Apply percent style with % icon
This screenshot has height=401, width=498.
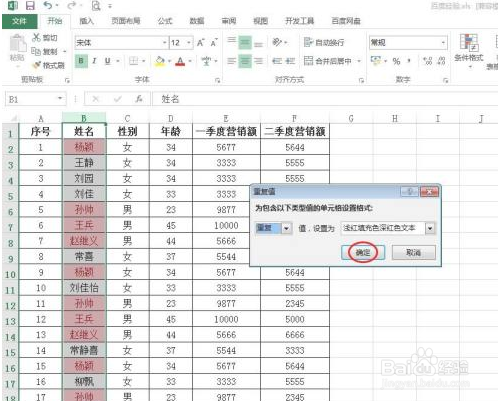tap(396, 61)
